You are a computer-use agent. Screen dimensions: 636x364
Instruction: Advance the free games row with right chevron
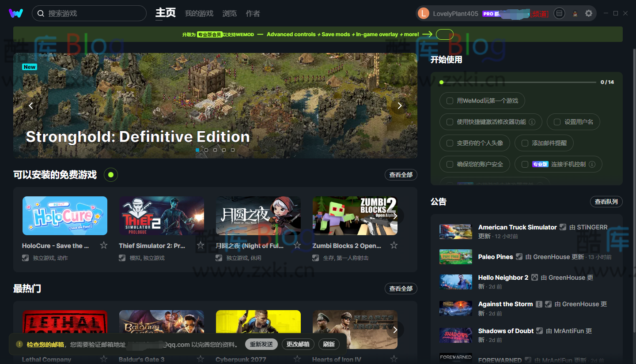click(x=395, y=216)
